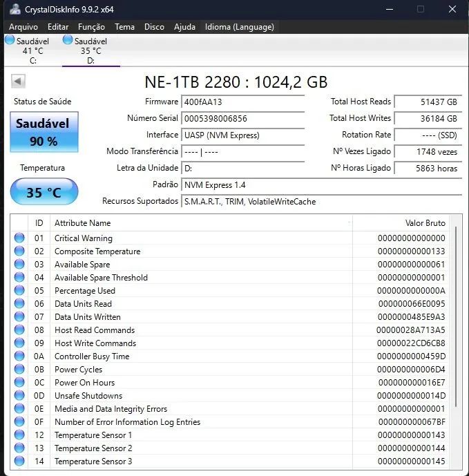Click status icon for Temperature Sensor 1 row

(19, 435)
